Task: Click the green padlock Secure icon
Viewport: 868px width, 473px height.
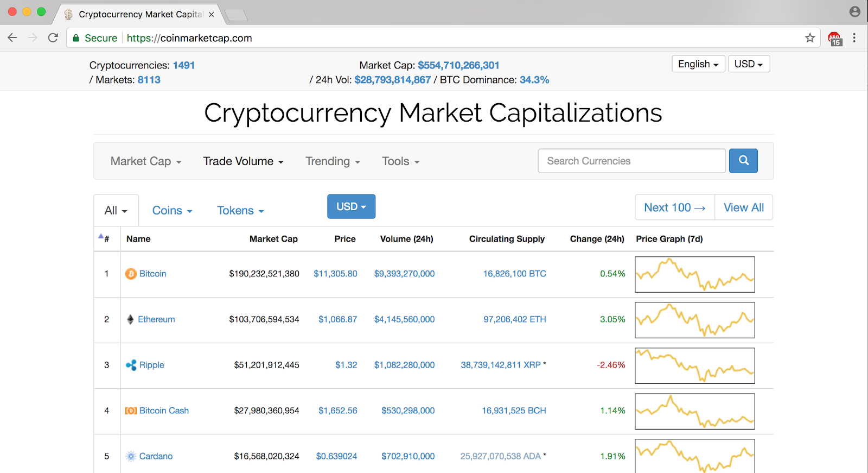Action: [76, 38]
